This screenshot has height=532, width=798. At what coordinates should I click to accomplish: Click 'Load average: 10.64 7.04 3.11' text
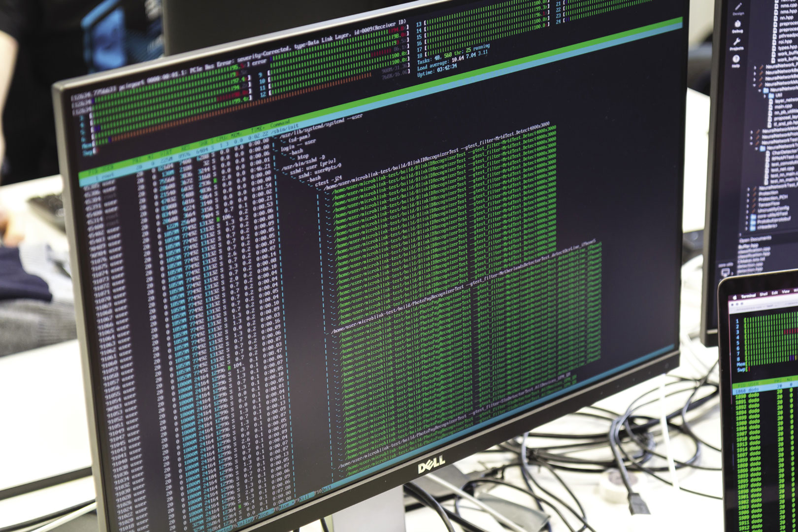[453, 60]
